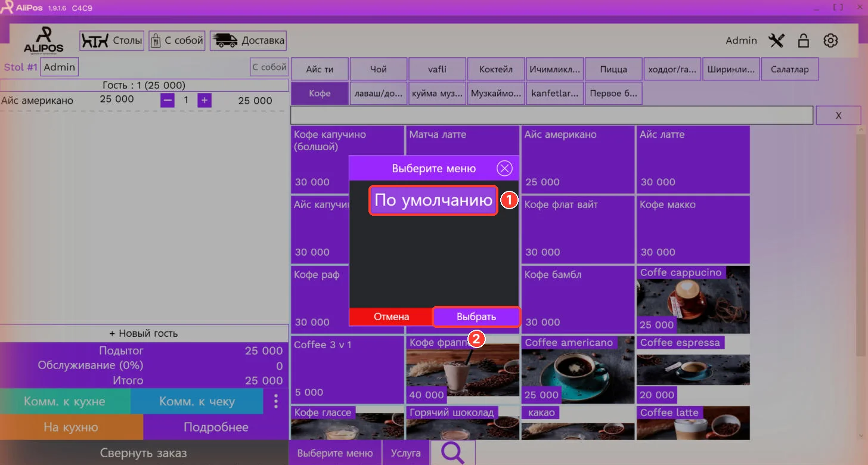Viewport: 868px width, 465px height.
Task: Click the magnifier search icon
Action: click(x=452, y=453)
